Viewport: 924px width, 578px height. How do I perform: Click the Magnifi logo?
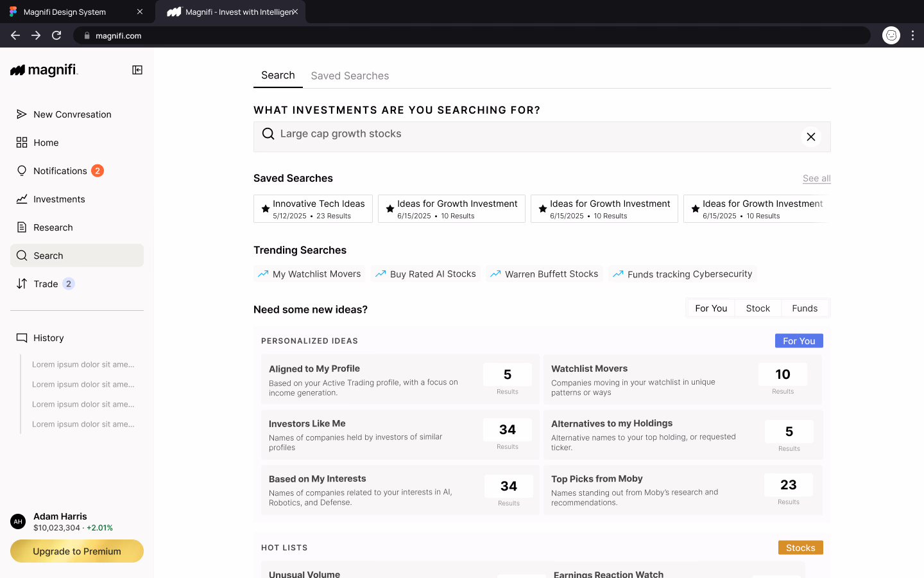coord(44,70)
